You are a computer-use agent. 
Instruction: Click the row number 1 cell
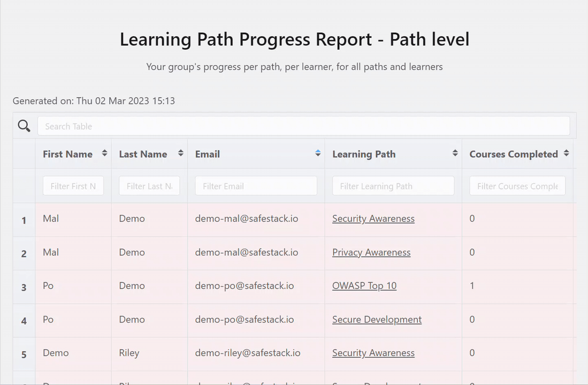tap(24, 218)
